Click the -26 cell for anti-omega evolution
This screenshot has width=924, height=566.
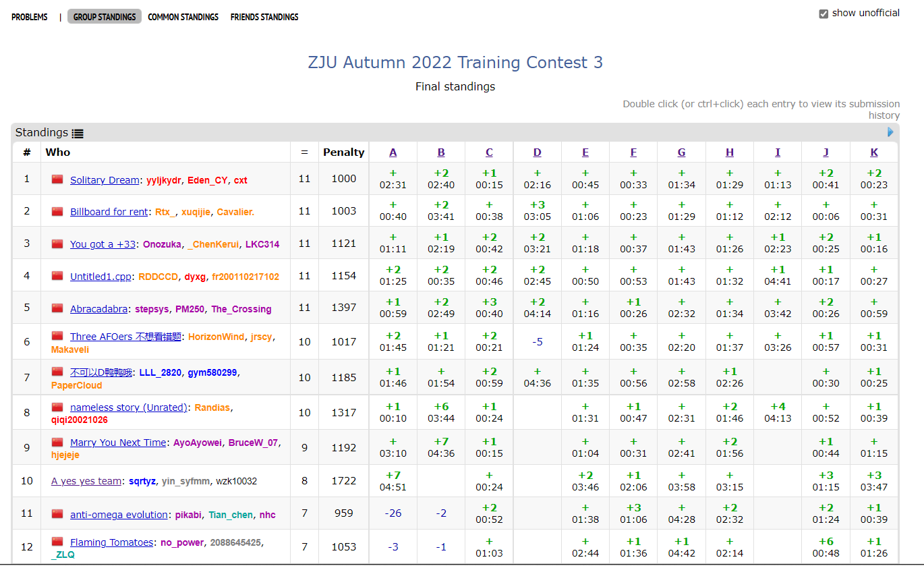click(393, 513)
